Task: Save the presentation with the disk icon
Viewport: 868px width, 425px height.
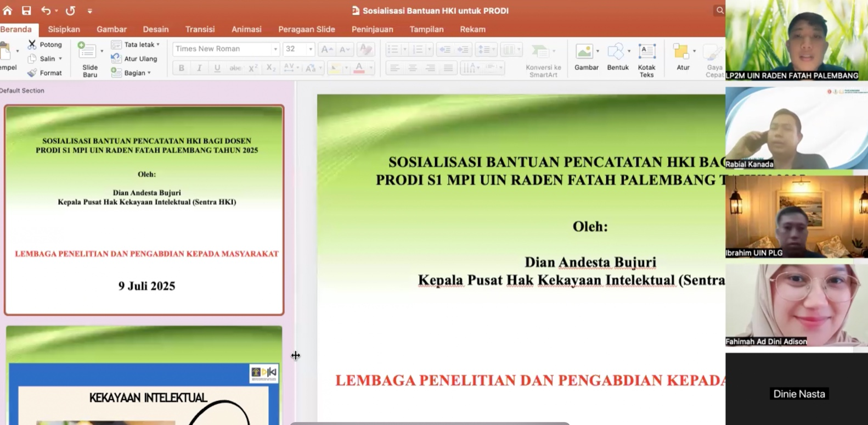Action: pos(26,10)
